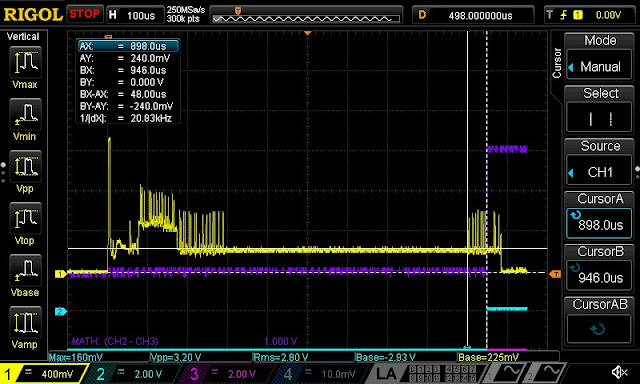
Task: Click the speaker sound icon
Action: pos(619,372)
